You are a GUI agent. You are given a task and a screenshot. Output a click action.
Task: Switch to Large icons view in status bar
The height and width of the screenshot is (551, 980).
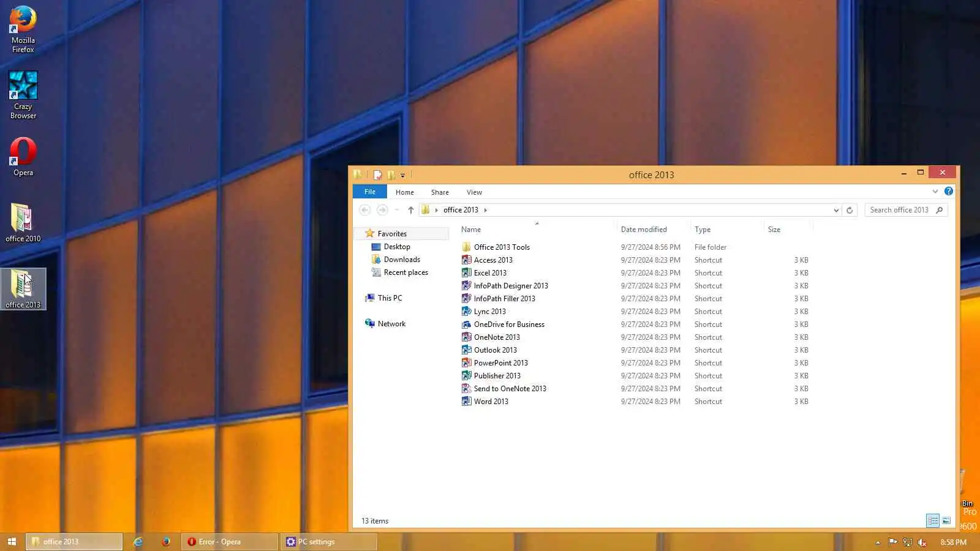pos(946,520)
